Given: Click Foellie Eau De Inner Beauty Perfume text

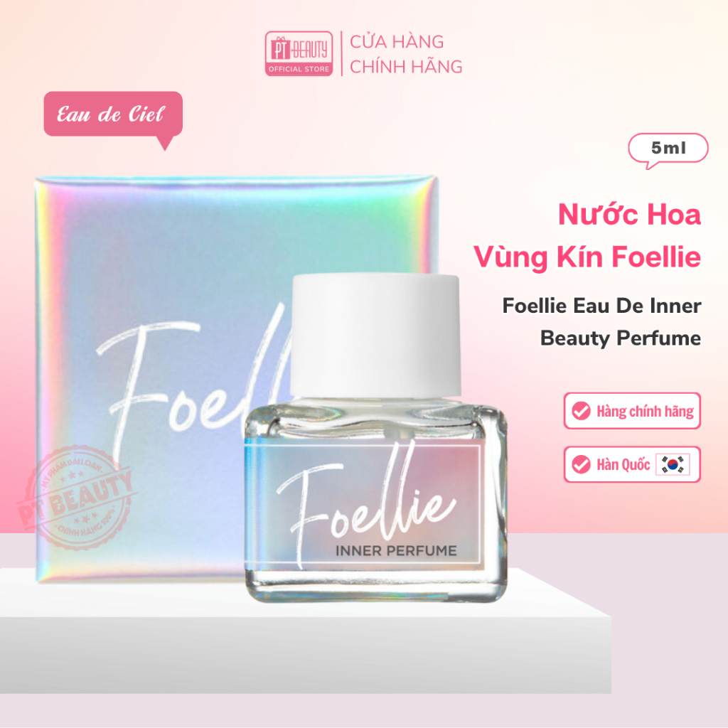Looking at the screenshot, I should click(601, 322).
